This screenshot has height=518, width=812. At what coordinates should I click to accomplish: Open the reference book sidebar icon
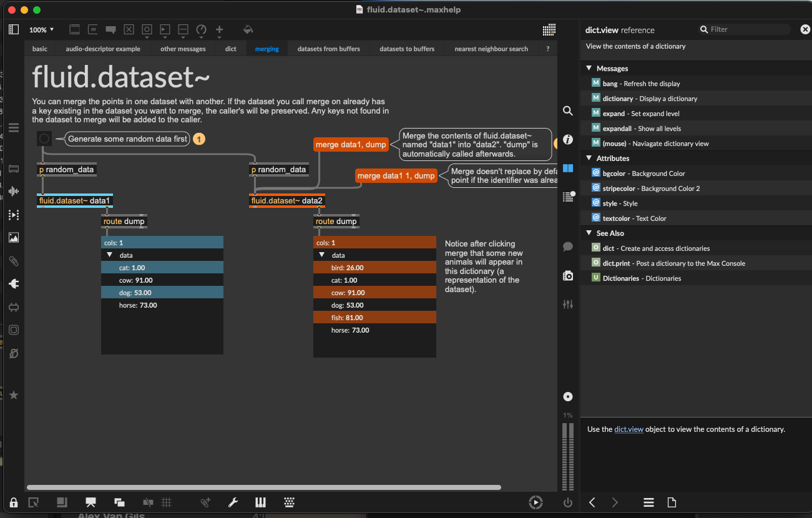(x=568, y=168)
